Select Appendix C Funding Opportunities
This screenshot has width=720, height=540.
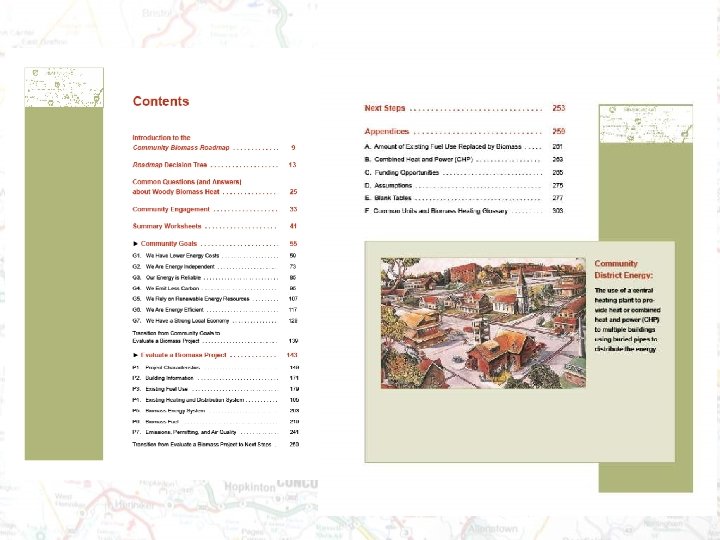pyautogui.click(x=464, y=173)
